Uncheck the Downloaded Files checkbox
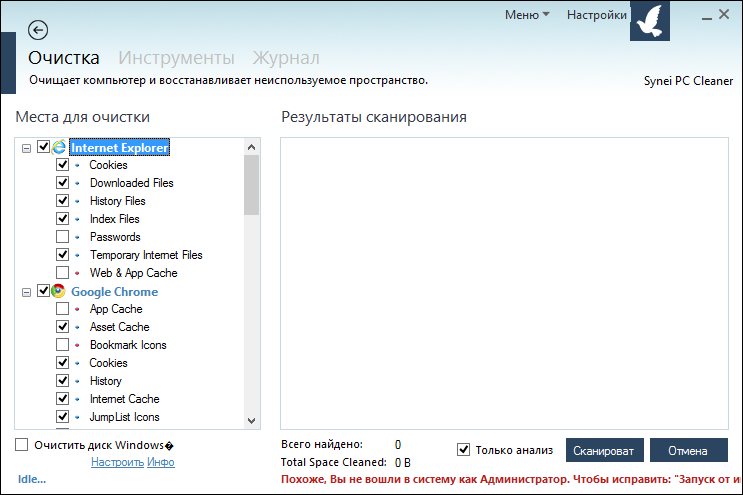Screen dimensions: 743x495 coord(63,182)
